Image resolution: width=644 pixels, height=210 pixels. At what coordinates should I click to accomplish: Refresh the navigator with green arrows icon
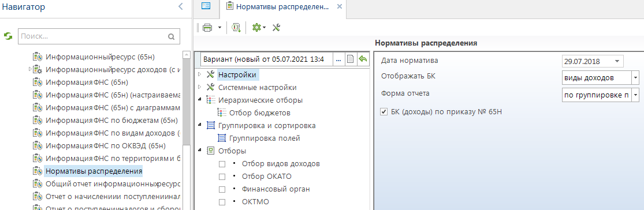coord(8,36)
